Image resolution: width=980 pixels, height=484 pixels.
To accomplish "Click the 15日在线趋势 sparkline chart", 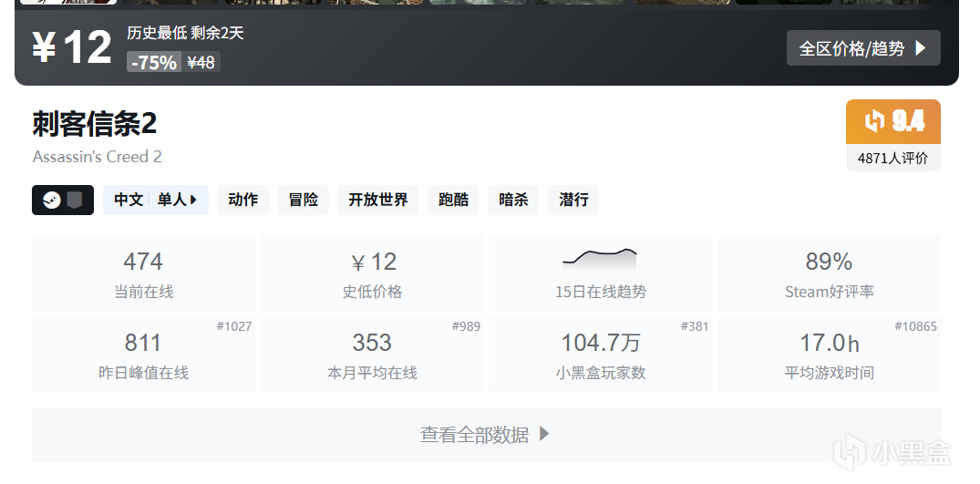I will click(600, 259).
